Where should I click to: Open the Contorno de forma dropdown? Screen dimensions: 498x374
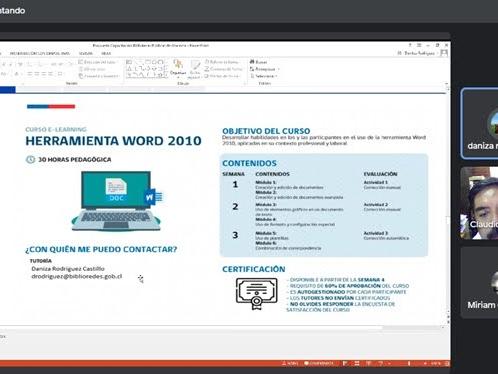[x=223, y=69]
